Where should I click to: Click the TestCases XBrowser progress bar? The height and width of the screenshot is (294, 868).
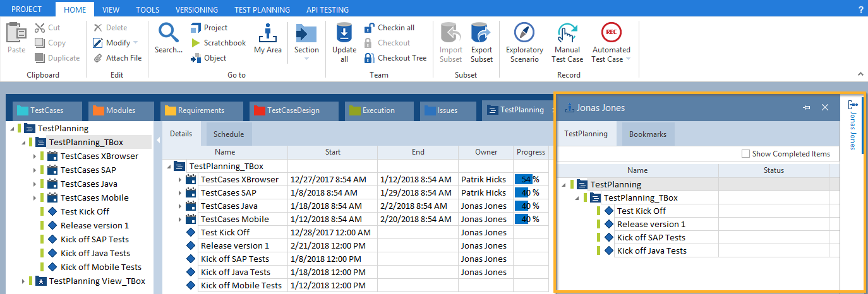[x=523, y=180]
